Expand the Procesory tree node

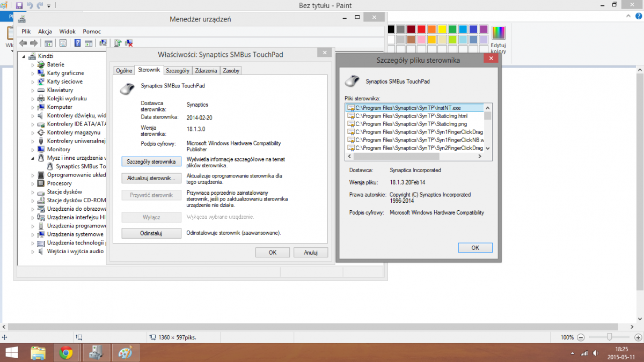click(33, 183)
